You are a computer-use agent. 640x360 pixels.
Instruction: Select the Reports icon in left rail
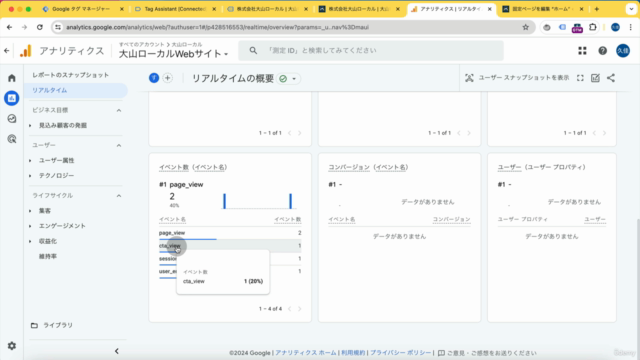(12, 98)
